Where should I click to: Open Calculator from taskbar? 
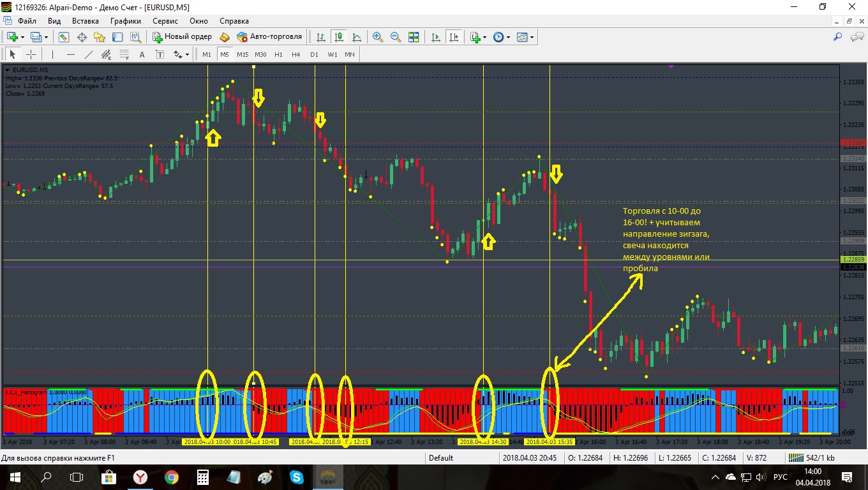click(x=202, y=477)
